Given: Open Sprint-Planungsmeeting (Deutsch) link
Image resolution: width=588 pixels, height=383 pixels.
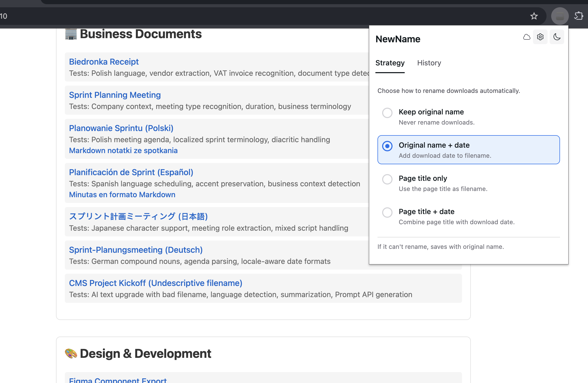Looking at the screenshot, I should coord(136,250).
